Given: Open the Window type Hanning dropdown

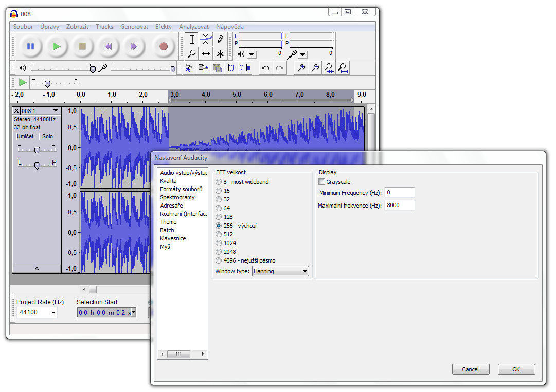Looking at the screenshot, I should (280, 271).
